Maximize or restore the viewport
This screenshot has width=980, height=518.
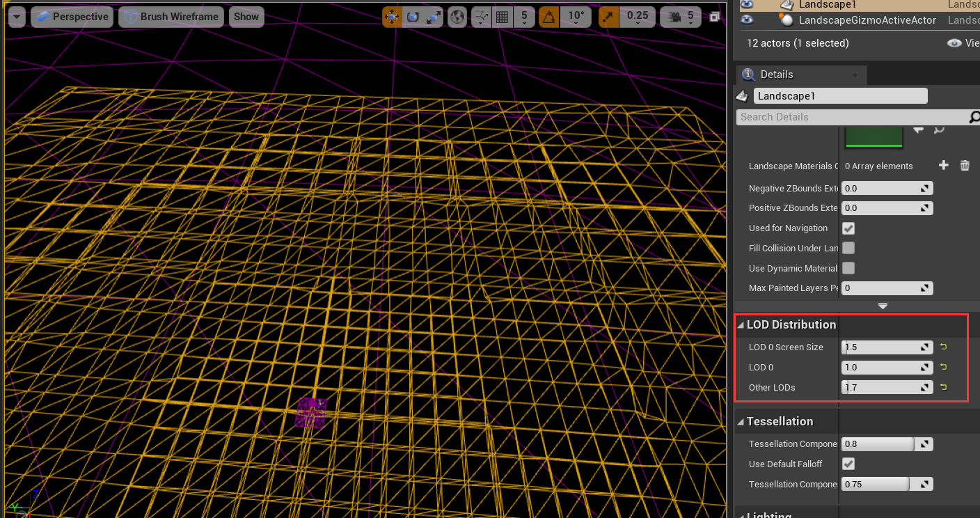click(714, 17)
